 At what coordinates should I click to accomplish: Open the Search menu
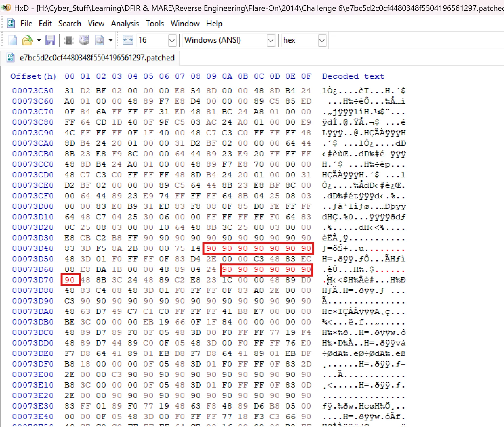(70, 23)
